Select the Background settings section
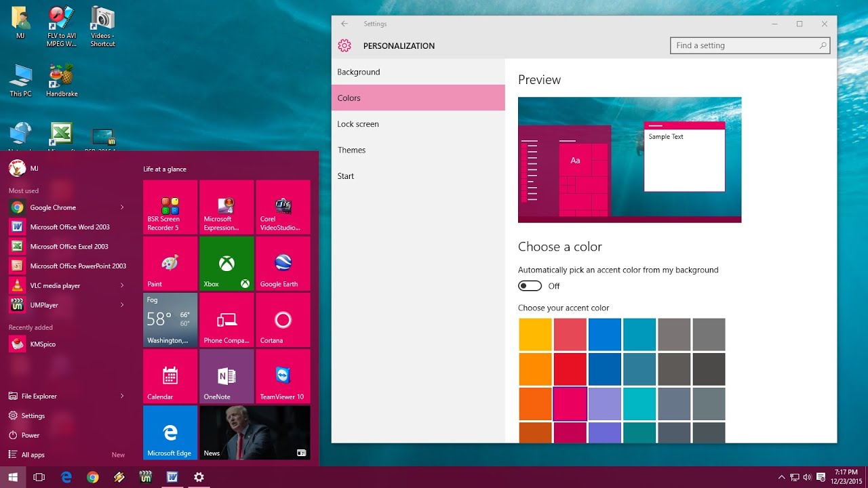This screenshot has width=868, height=488. [418, 72]
